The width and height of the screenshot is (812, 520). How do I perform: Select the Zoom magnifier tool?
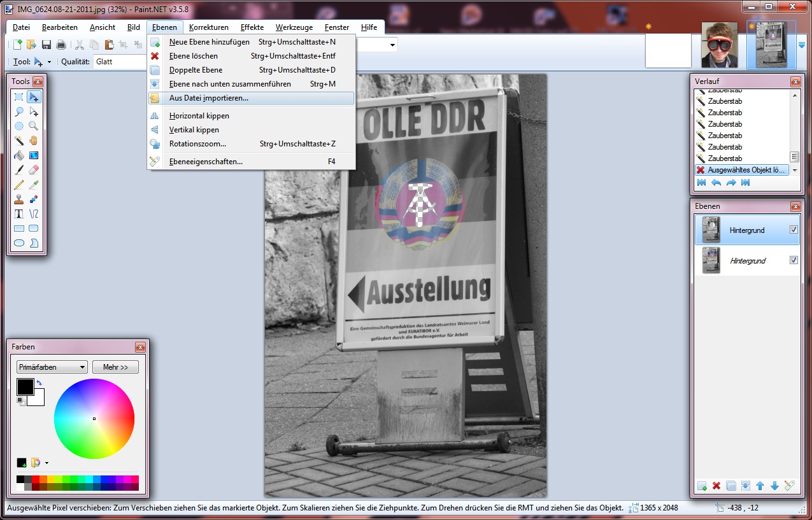coord(34,126)
